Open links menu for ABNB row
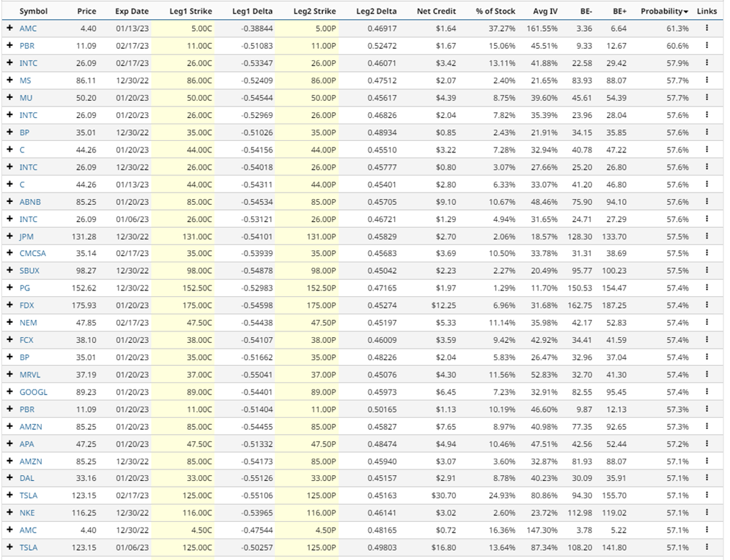730x560 pixels. point(707,201)
